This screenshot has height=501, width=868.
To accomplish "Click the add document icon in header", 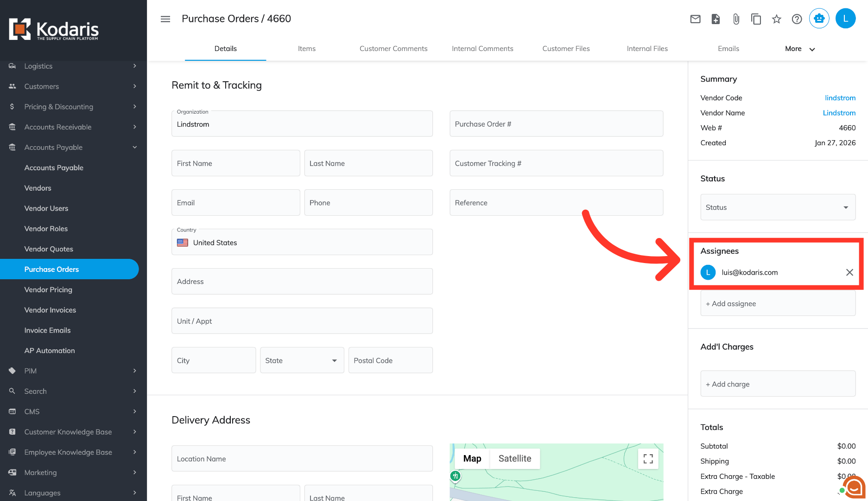I will (x=716, y=19).
